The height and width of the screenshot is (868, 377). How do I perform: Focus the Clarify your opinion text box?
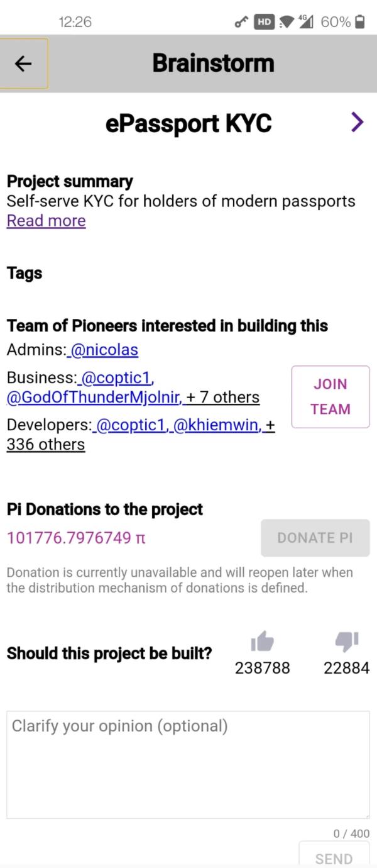point(188,764)
